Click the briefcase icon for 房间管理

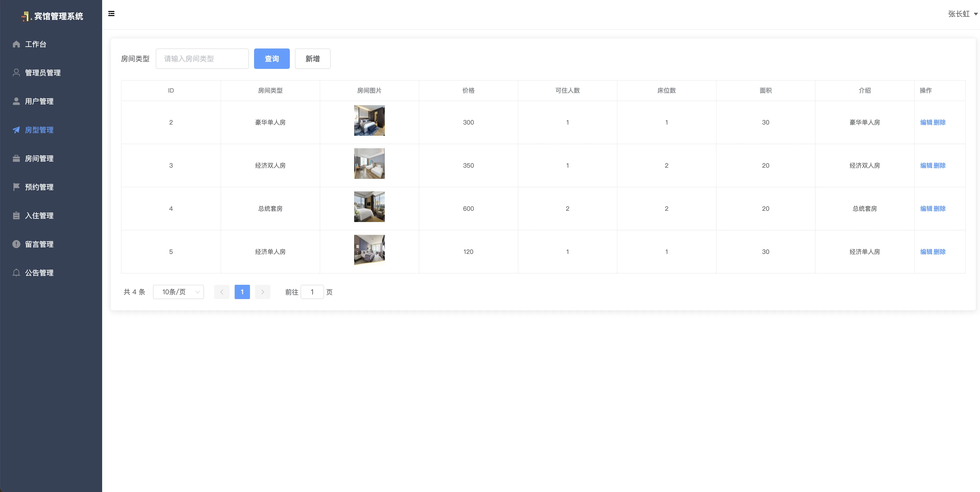point(16,158)
